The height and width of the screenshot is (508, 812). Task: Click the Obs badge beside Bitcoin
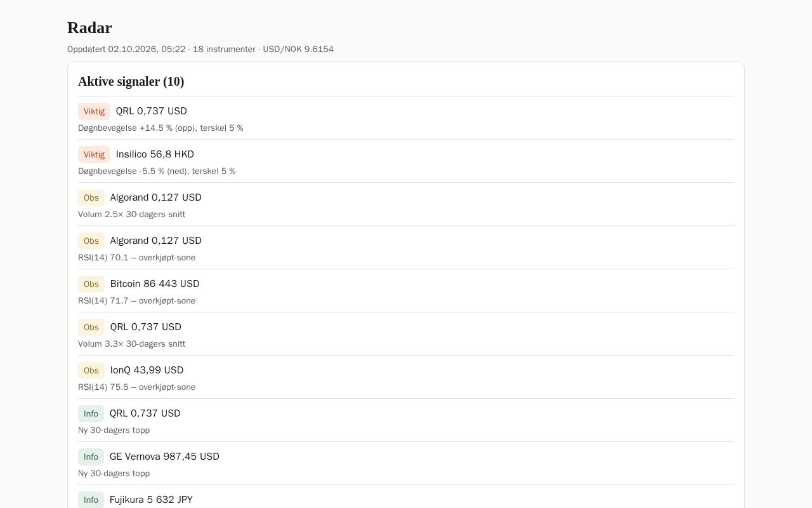(91, 284)
